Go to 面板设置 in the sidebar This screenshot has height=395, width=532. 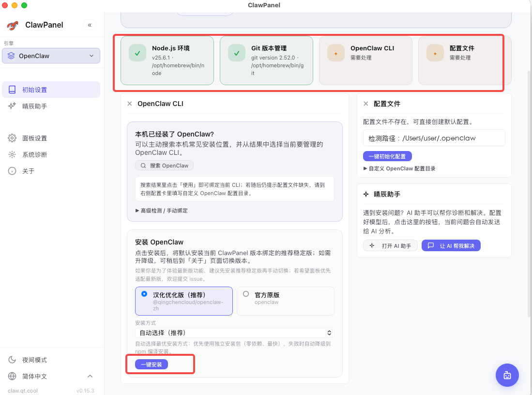(51, 138)
